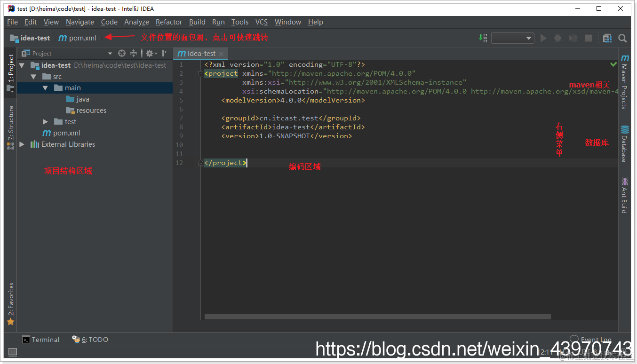Screen dimensions: 637x364
Task: Click the IntelliJ IDEA title bar icon
Action: pyautogui.click(x=11, y=8)
